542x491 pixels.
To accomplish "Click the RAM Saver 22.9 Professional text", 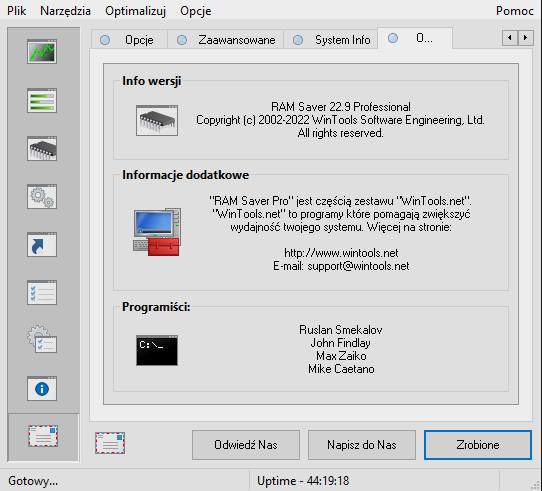I will (341, 107).
